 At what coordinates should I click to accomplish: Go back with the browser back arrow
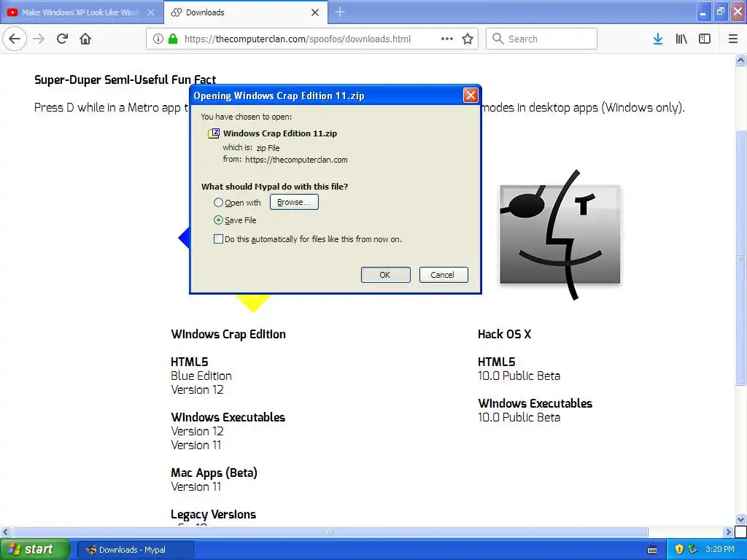click(15, 39)
